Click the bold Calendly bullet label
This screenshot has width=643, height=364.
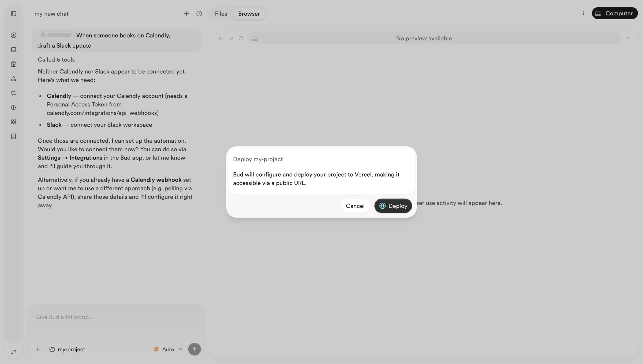tap(59, 96)
